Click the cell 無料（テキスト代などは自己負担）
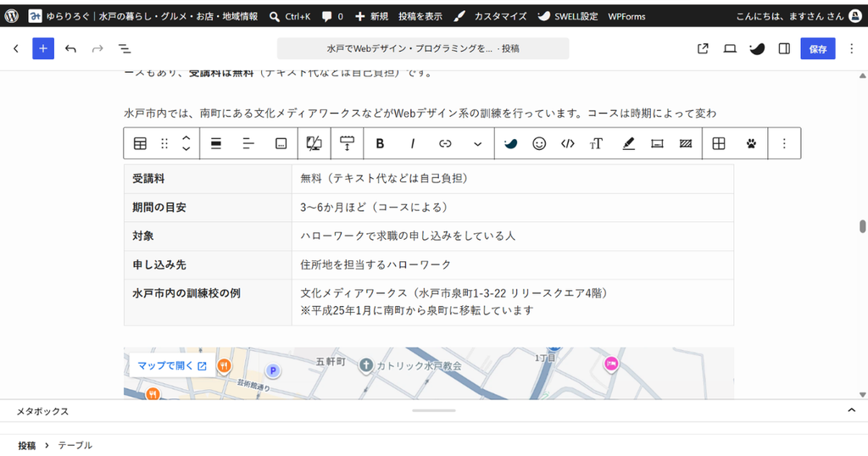The image size is (868, 456). [513, 179]
